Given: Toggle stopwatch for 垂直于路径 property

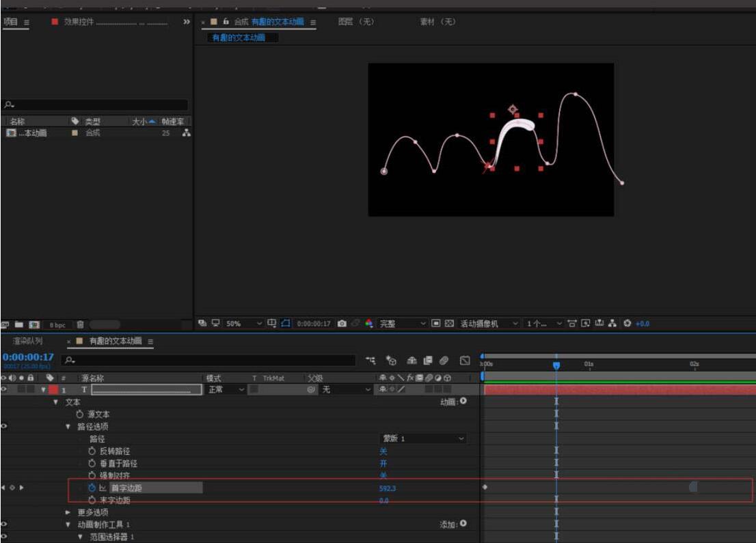Looking at the screenshot, I should click(92, 463).
